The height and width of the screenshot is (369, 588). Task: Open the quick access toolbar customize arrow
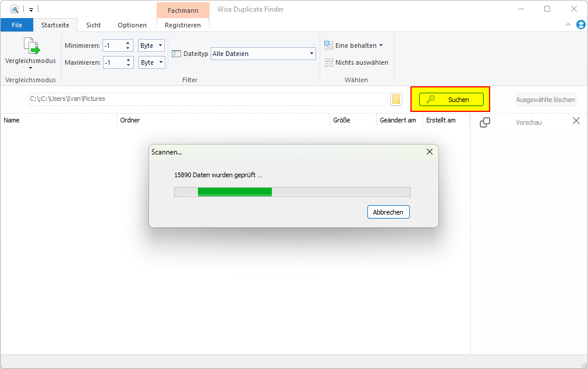[x=31, y=10]
